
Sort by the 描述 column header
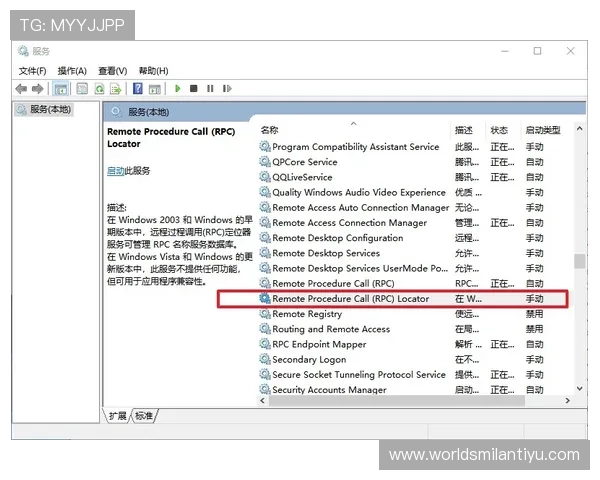(x=468, y=130)
